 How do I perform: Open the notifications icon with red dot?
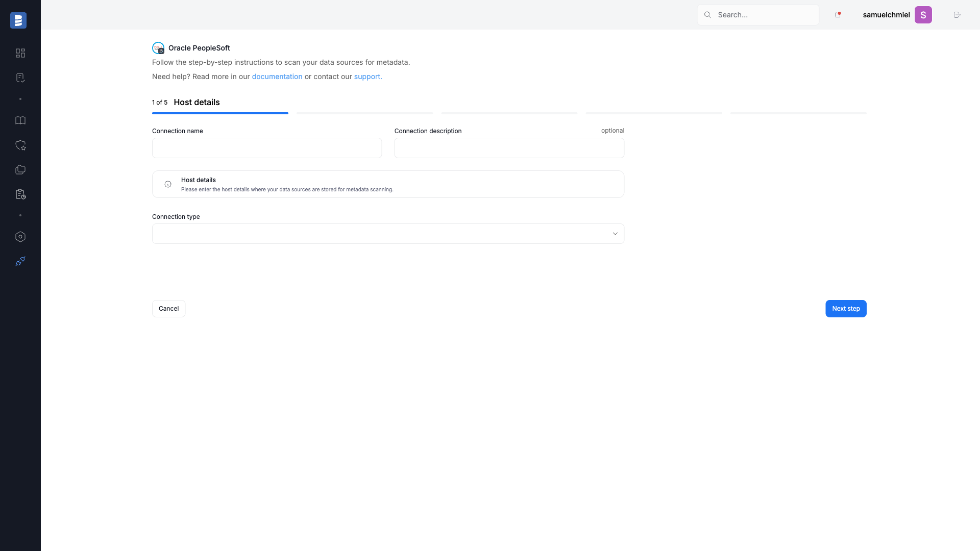(838, 15)
